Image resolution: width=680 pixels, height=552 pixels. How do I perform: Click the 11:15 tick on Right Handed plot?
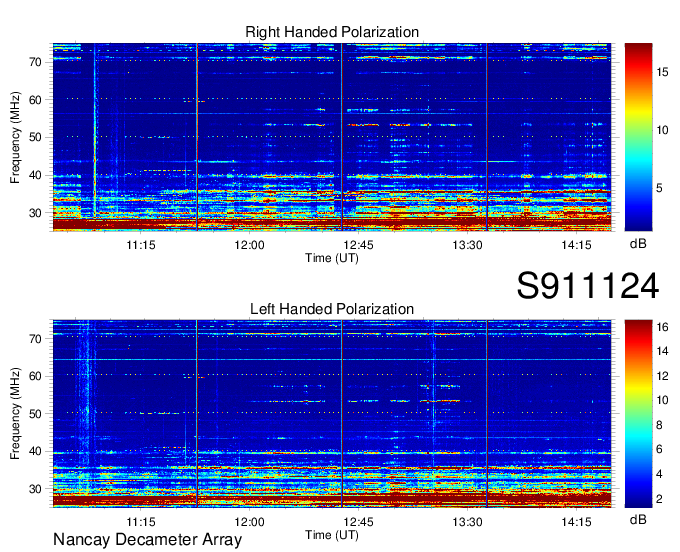(141, 245)
